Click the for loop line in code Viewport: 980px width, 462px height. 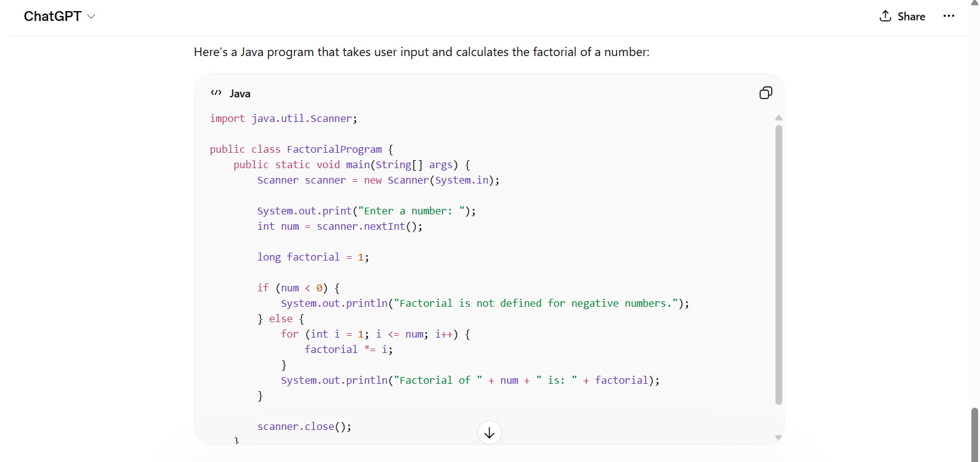tap(375, 334)
